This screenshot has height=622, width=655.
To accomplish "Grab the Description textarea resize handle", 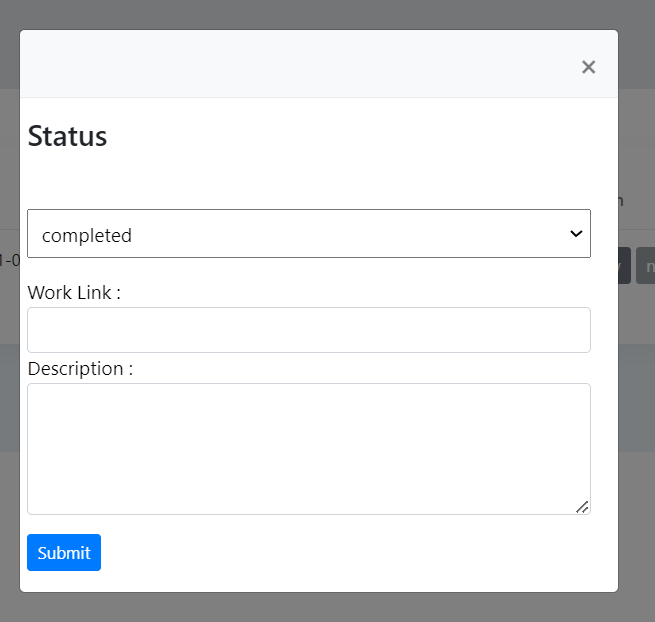I will click(582, 507).
